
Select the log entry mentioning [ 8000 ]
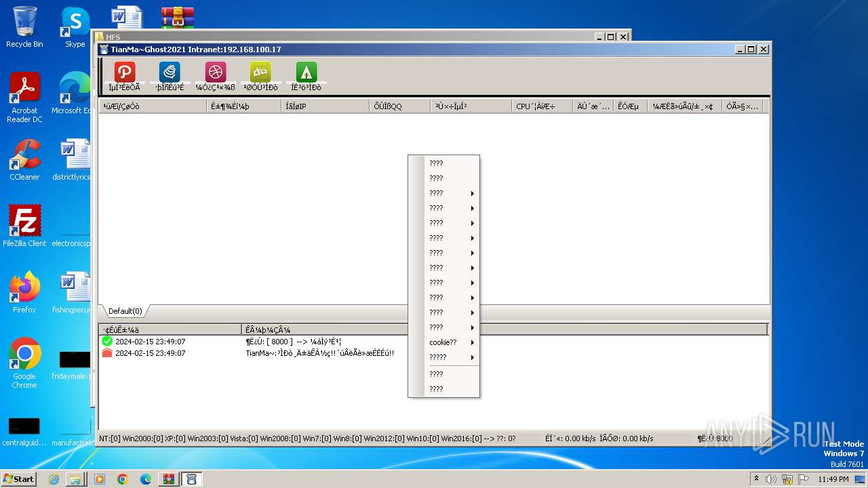434,342
